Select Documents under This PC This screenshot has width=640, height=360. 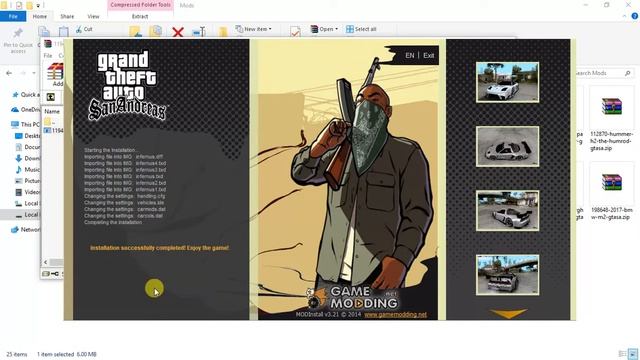point(27,147)
